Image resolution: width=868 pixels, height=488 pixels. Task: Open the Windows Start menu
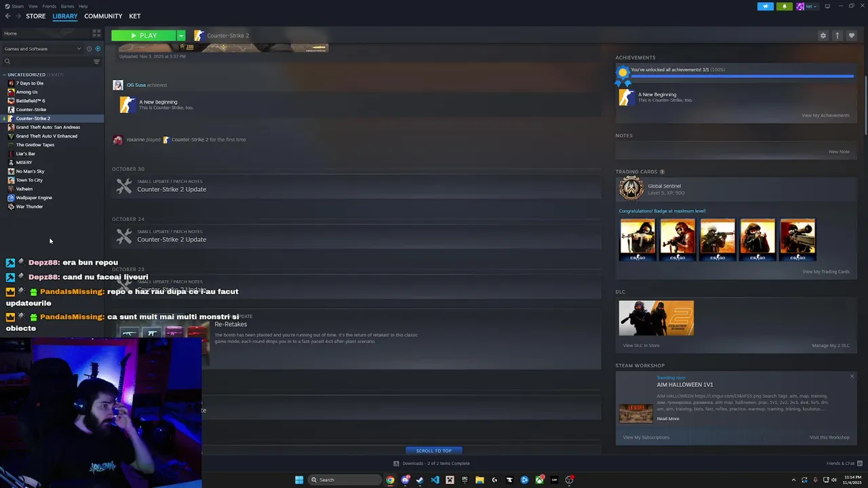pos(299,480)
